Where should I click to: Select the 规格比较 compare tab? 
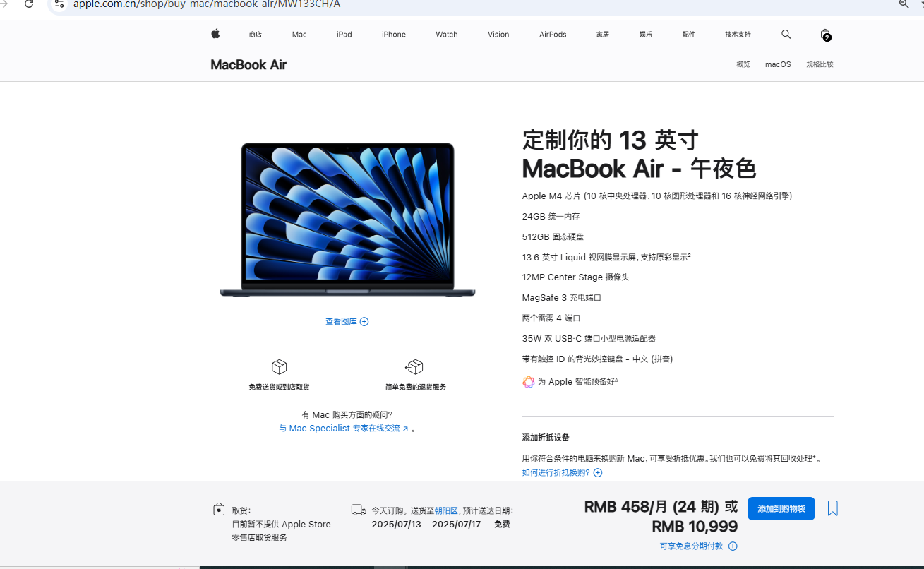click(x=820, y=64)
